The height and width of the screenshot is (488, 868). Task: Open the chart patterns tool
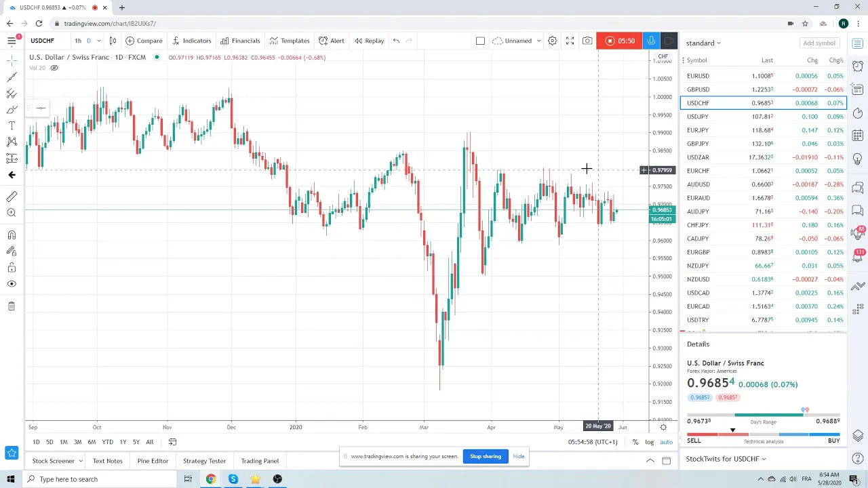pos(12,142)
